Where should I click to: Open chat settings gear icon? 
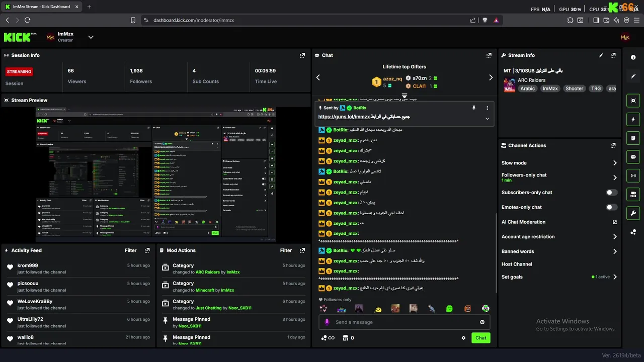[463, 338]
